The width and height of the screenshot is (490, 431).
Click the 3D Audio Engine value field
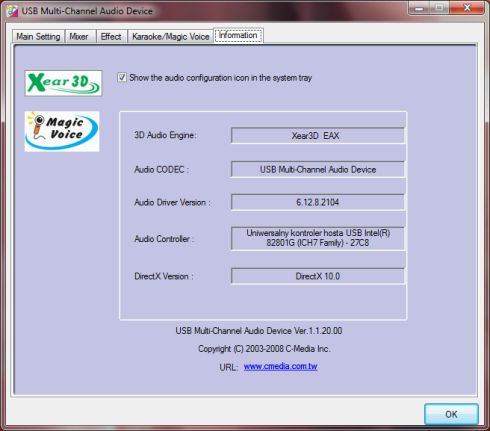pos(318,136)
